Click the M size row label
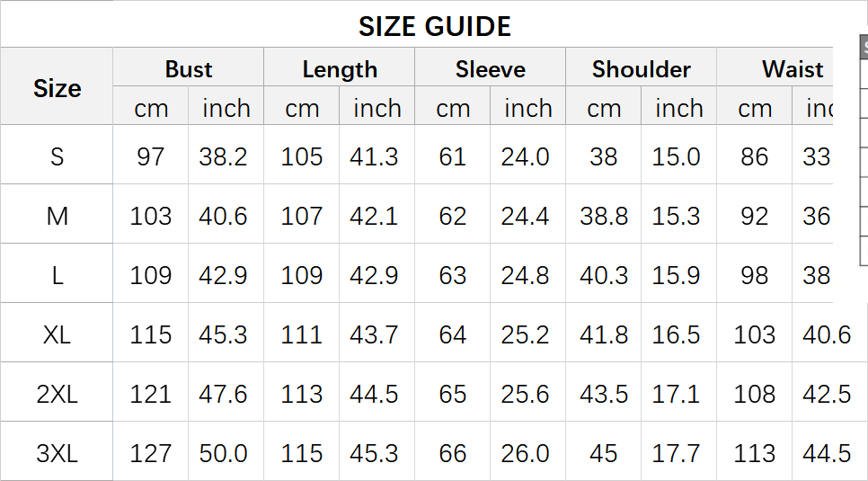 tap(57, 216)
